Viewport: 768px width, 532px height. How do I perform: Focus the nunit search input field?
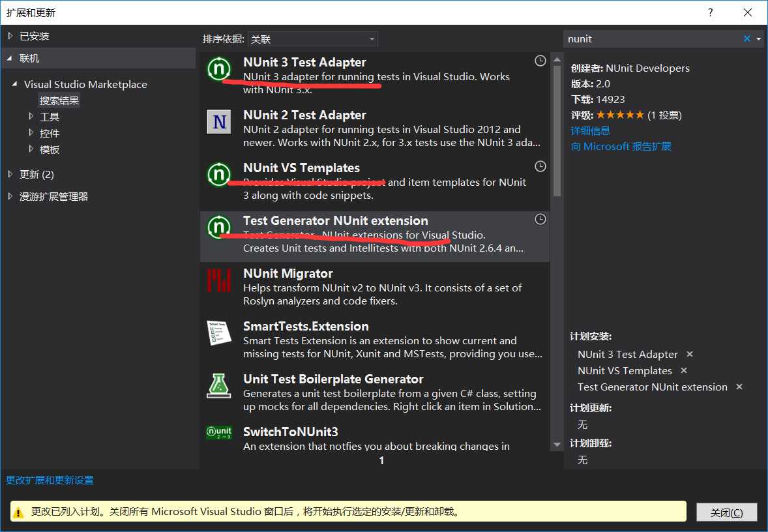[x=653, y=38]
